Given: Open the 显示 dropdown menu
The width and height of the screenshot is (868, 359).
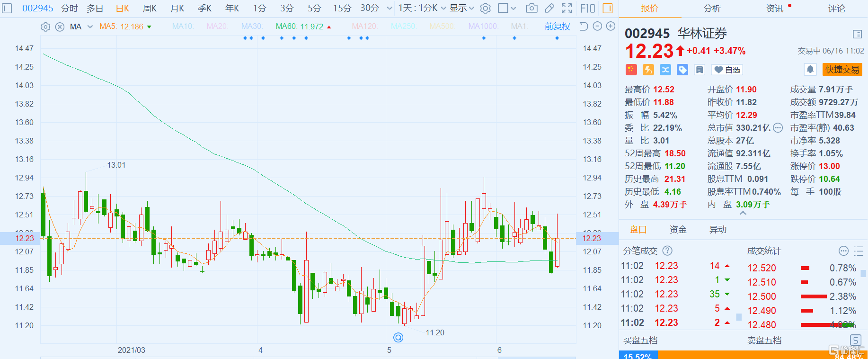Looking at the screenshot, I should click(x=462, y=8).
